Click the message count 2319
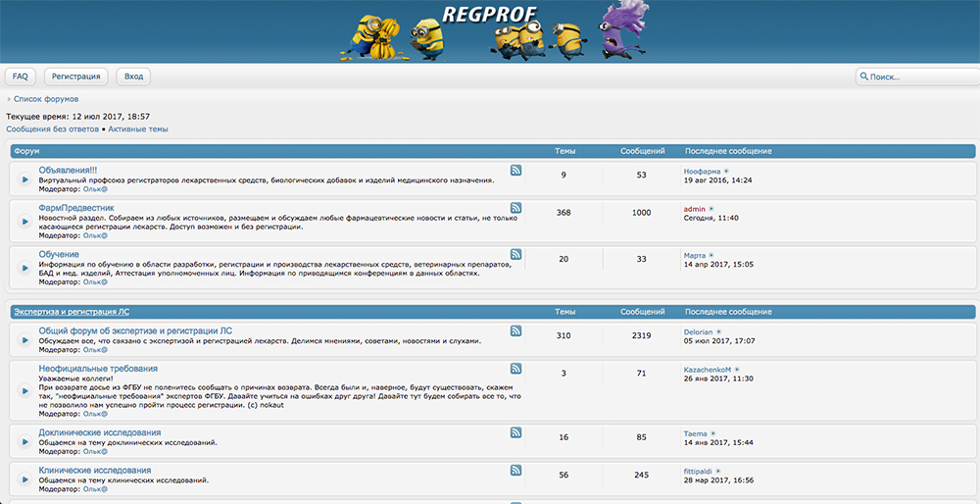980x504 pixels. [641, 335]
